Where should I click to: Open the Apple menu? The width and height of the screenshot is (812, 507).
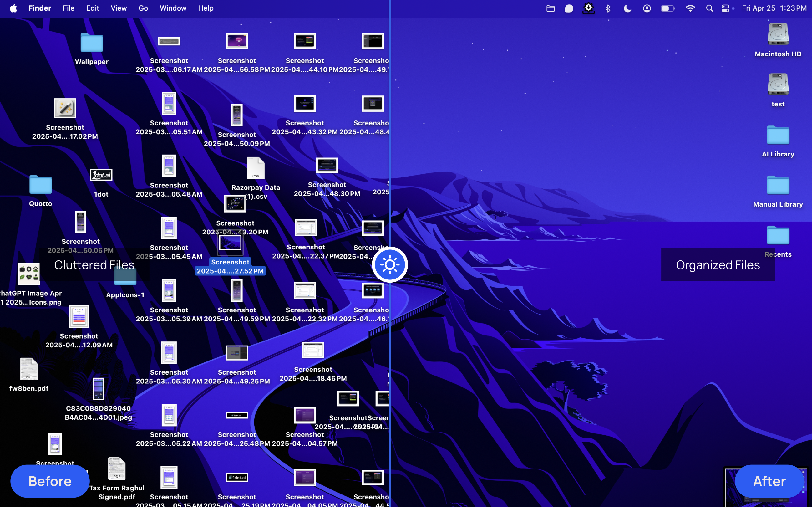pos(13,8)
